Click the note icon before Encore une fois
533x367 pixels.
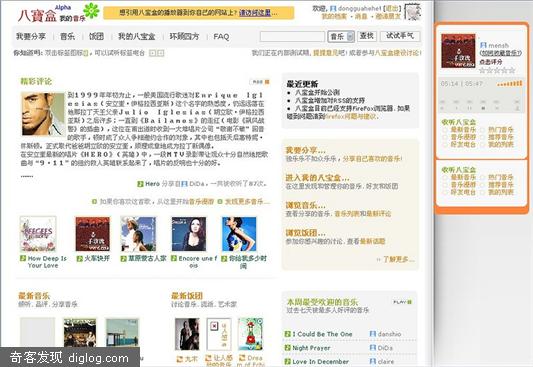(x=174, y=259)
